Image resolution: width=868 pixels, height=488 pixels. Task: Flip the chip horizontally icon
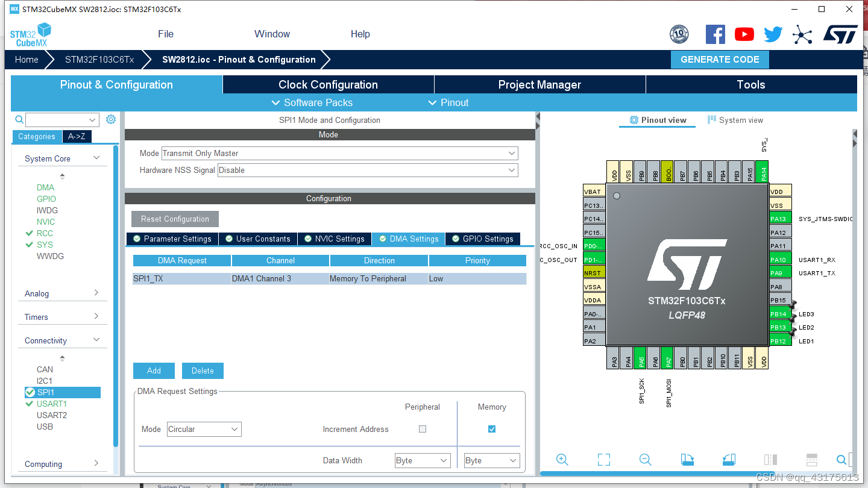pos(770,460)
